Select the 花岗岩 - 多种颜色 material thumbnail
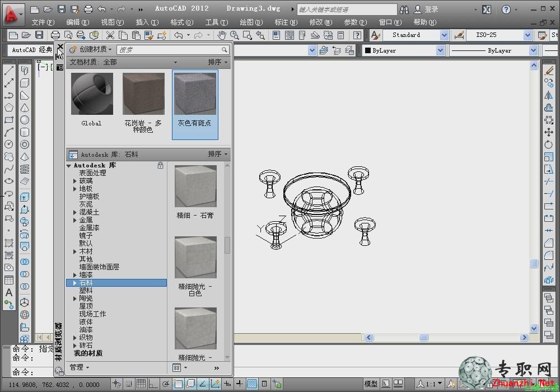The width and height of the screenshot is (560, 392). [x=143, y=94]
